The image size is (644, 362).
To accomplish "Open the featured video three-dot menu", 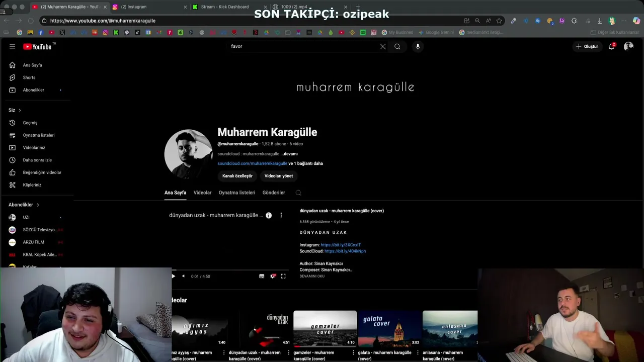I will coord(281,215).
